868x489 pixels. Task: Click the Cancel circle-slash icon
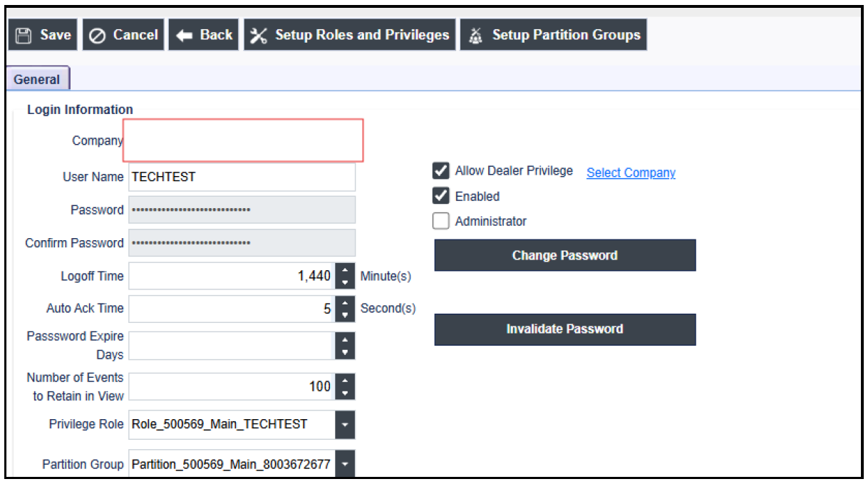point(98,35)
